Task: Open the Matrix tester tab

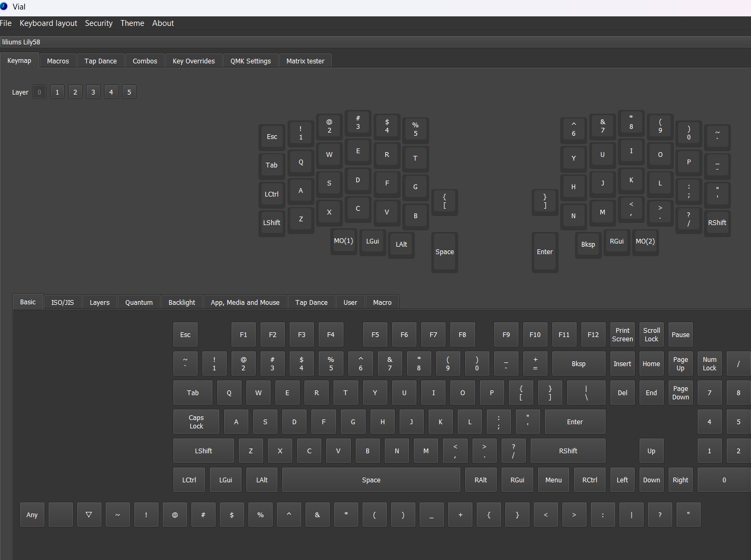Action: point(305,61)
